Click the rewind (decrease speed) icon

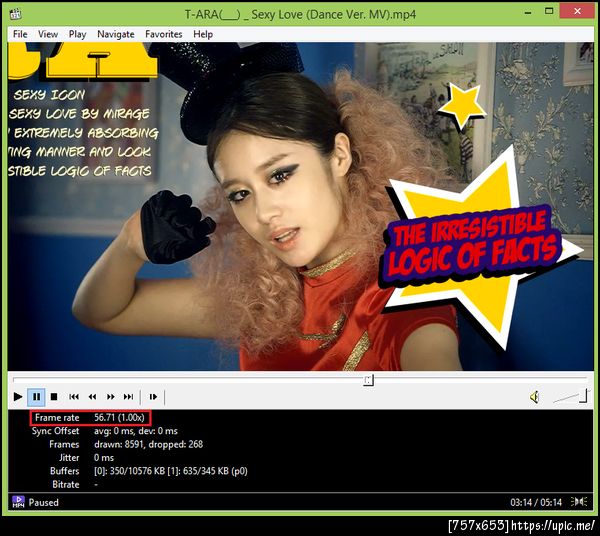pos(92,397)
